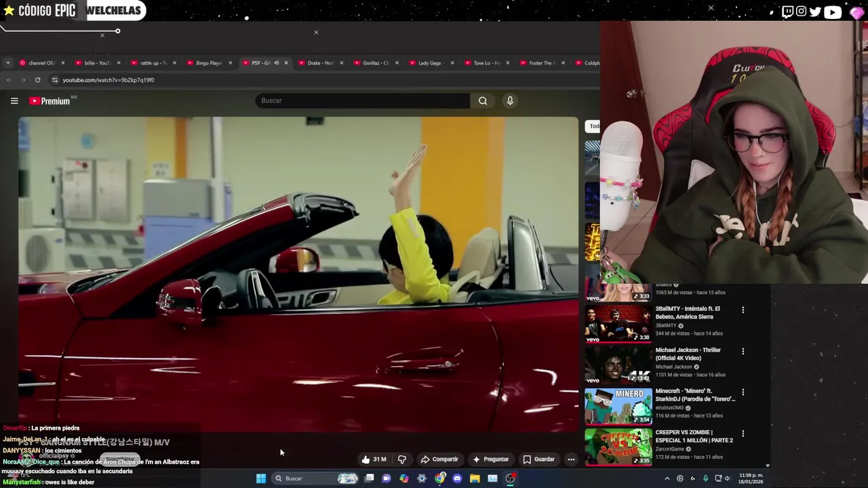The image size is (868, 488).
Task: Dislike the Gangnam Style video
Action: pos(401,460)
